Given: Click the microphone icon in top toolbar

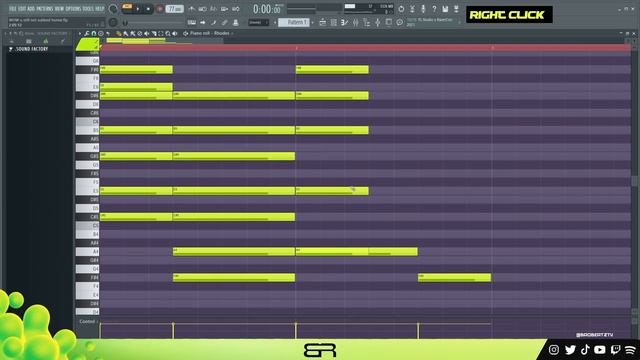Looking at the screenshot, I should (x=423, y=9).
